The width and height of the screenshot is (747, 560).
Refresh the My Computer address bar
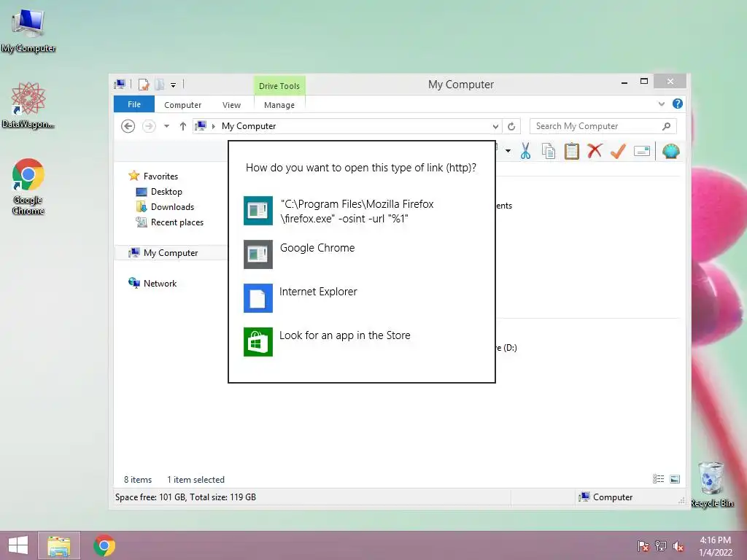pos(511,126)
